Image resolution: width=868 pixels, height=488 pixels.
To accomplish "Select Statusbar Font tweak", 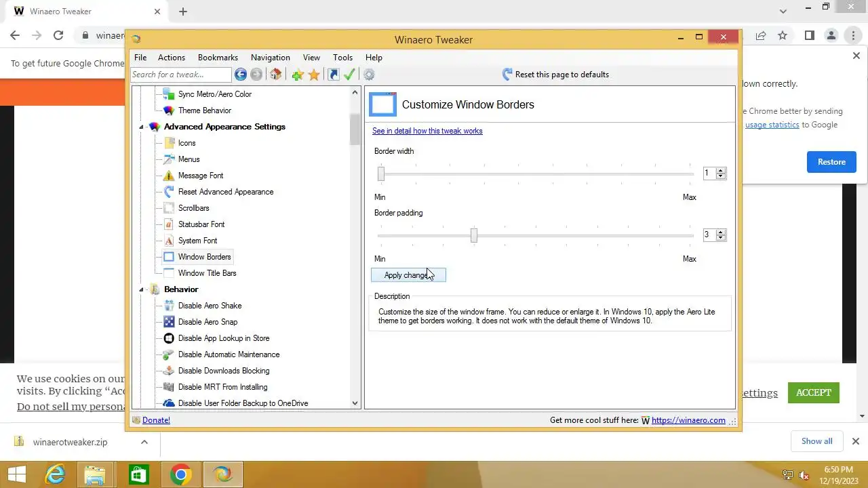I will click(x=201, y=224).
